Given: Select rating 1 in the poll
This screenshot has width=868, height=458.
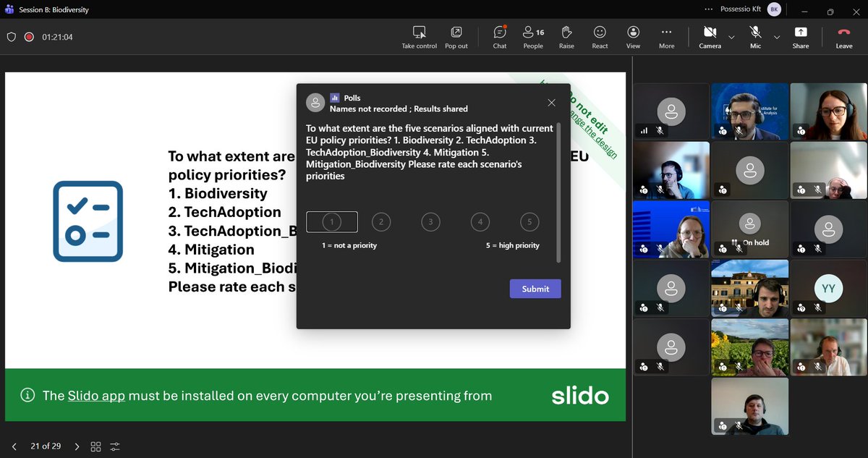Looking at the screenshot, I should [332, 221].
